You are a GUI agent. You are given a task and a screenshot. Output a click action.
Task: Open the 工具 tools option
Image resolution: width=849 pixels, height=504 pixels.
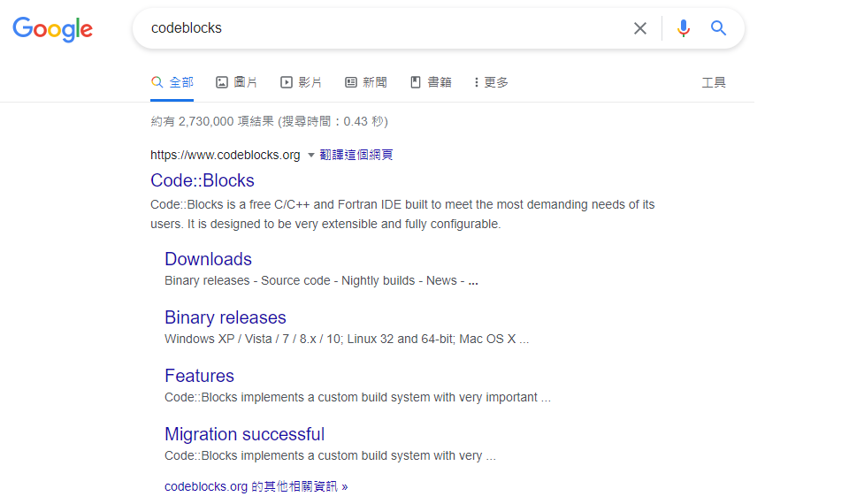pyautogui.click(x=714, y=82)
